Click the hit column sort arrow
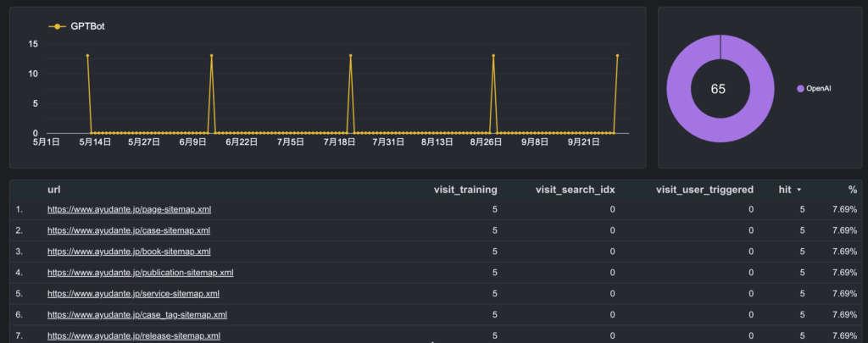 click(x=798, y=191)
